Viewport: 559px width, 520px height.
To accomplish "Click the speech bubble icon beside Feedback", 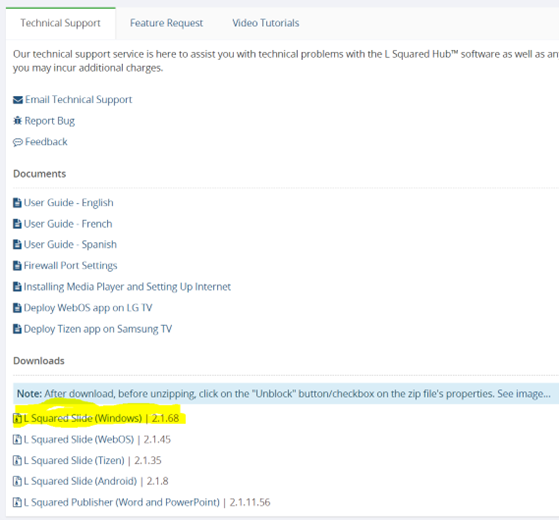I will click(x=18, y=142).
